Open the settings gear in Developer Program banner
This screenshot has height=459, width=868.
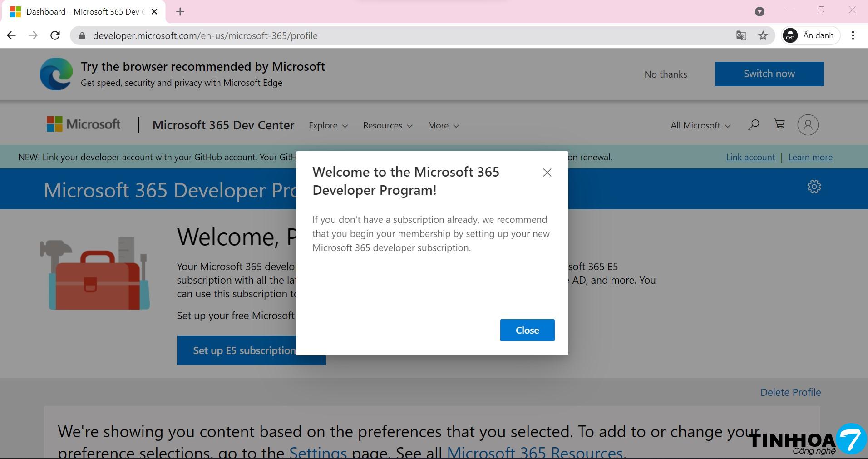pyautogui.click(x=814, y=187)
